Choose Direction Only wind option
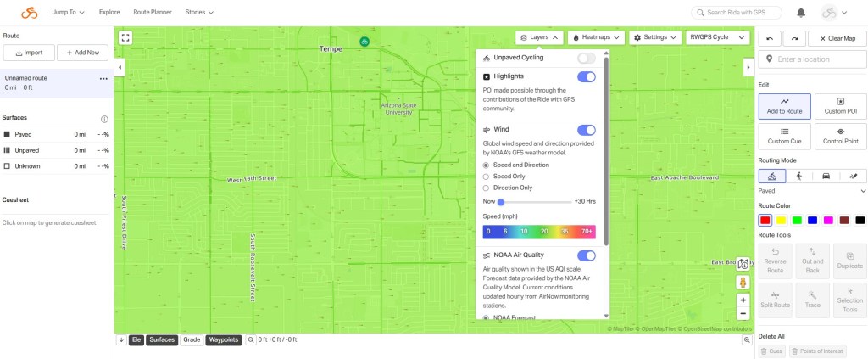Viewport: 868px width, 359px height. pos(486,188)
